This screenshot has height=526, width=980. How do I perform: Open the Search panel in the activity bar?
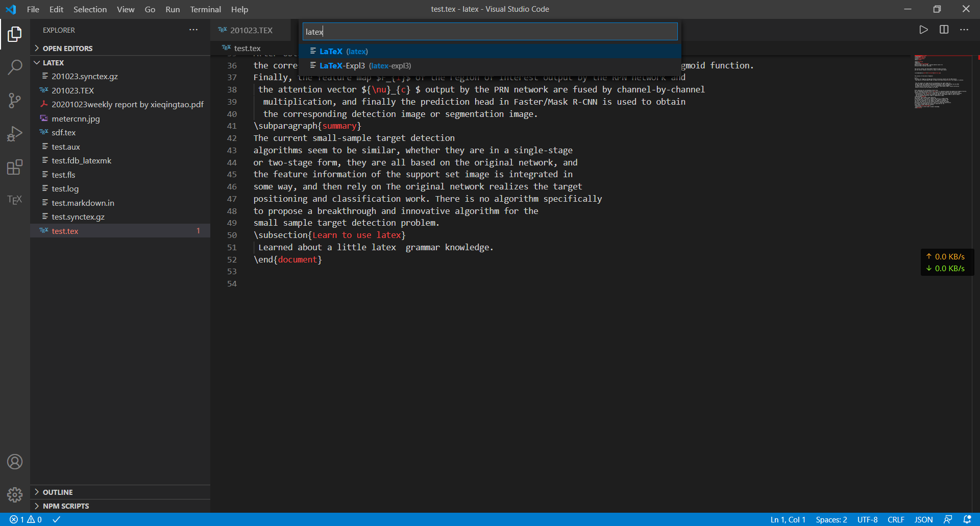(15, 67)
